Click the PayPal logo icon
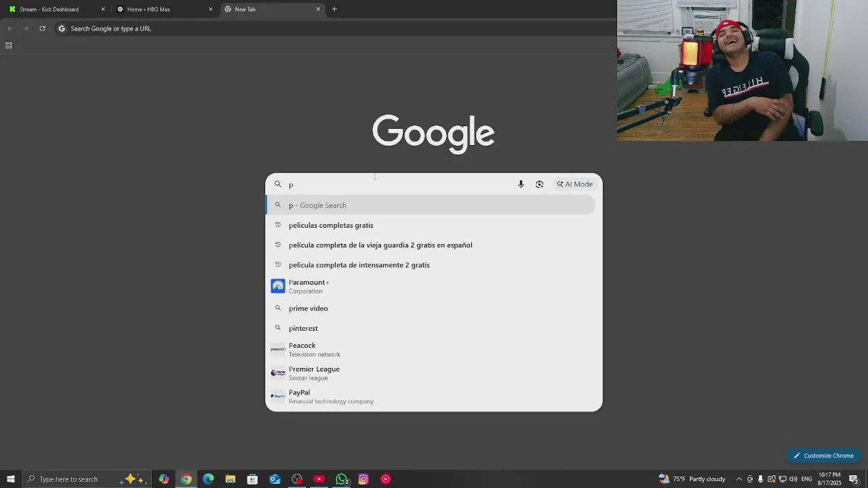This screenshot has height=488, width=868. coord(278,396)
